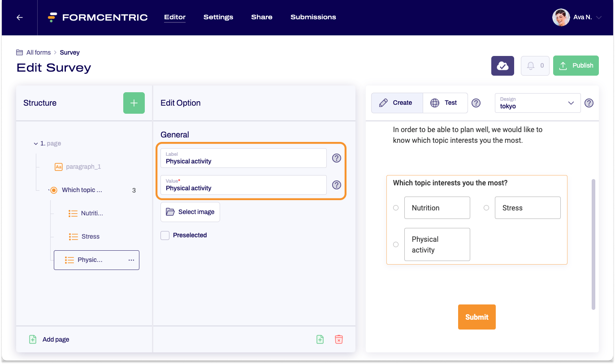The height and width of the screenshot is (364, 615).
Task: Click the red delete option icon
Action: (339, 339)
